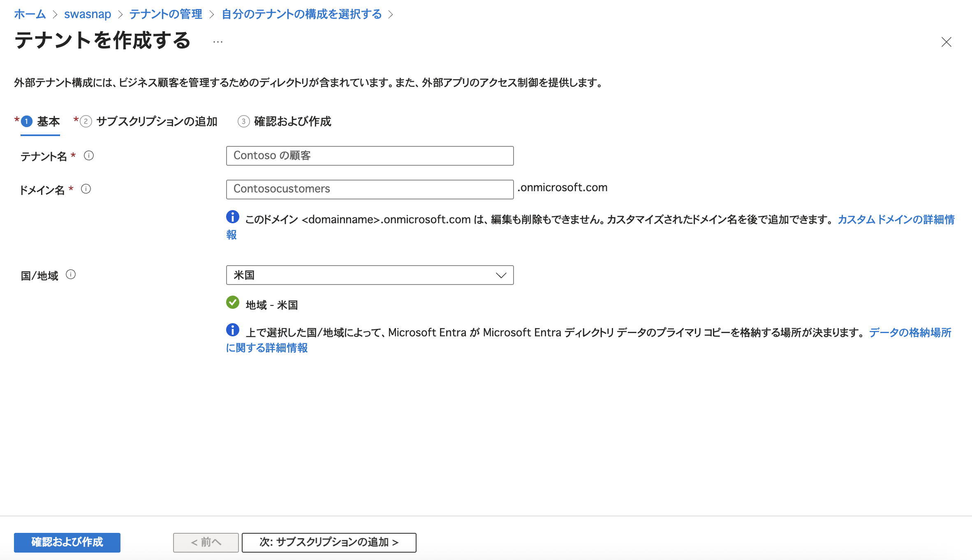Click blue info icon beside domain notice

pos(233,217)
